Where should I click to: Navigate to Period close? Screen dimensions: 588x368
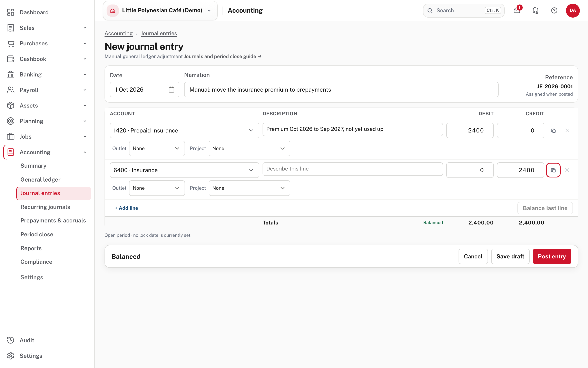click(x=37, y=234)
